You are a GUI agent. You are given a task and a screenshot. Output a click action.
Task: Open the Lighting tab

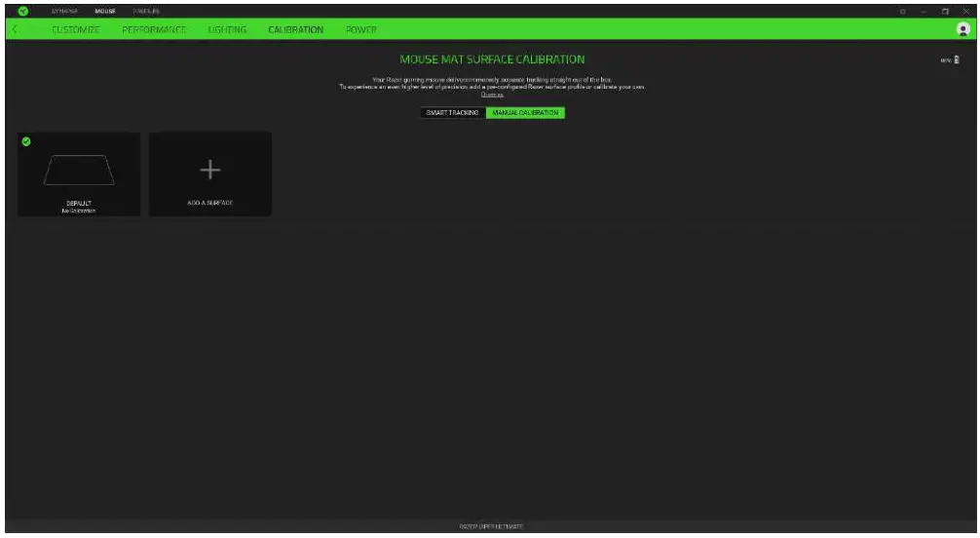(227, 29)
